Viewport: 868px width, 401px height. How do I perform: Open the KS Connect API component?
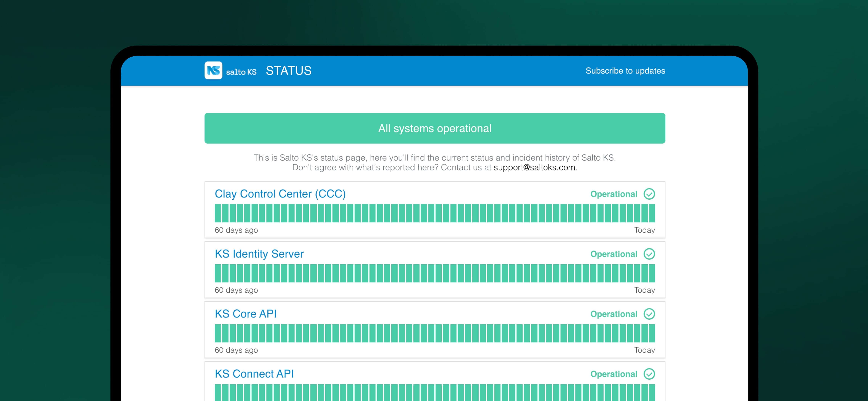tap(254, 373)
